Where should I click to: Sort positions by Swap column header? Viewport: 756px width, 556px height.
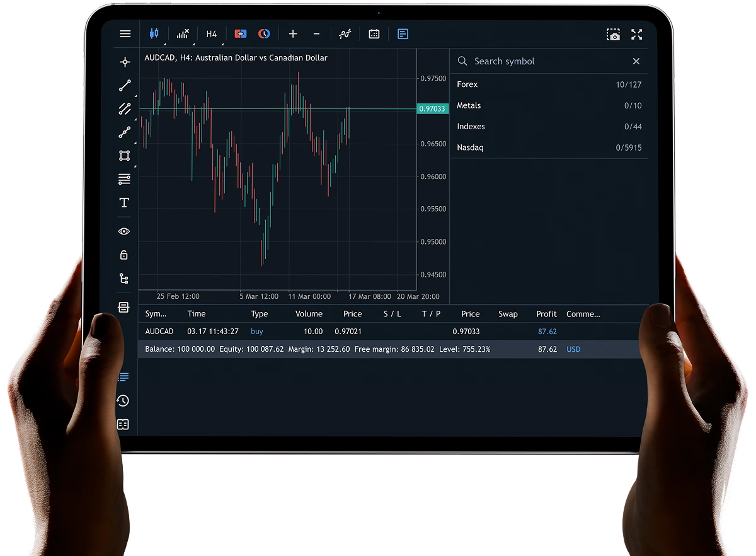(x=508, y=314)
